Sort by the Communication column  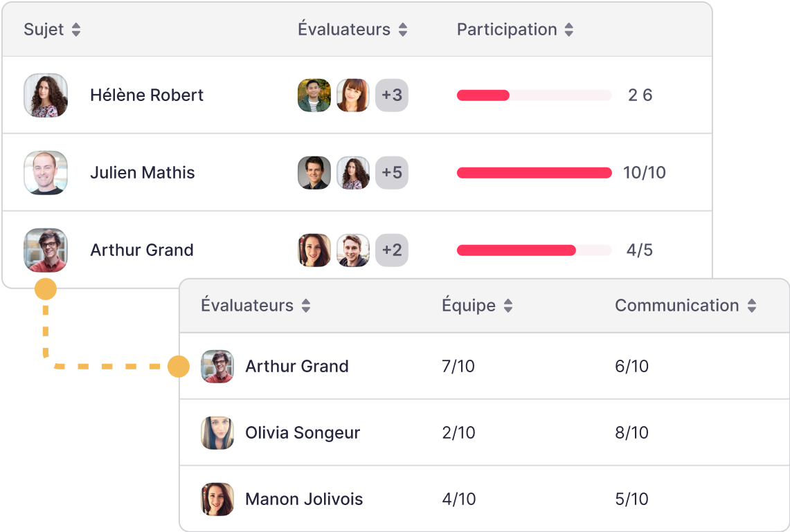coord(752,306)
